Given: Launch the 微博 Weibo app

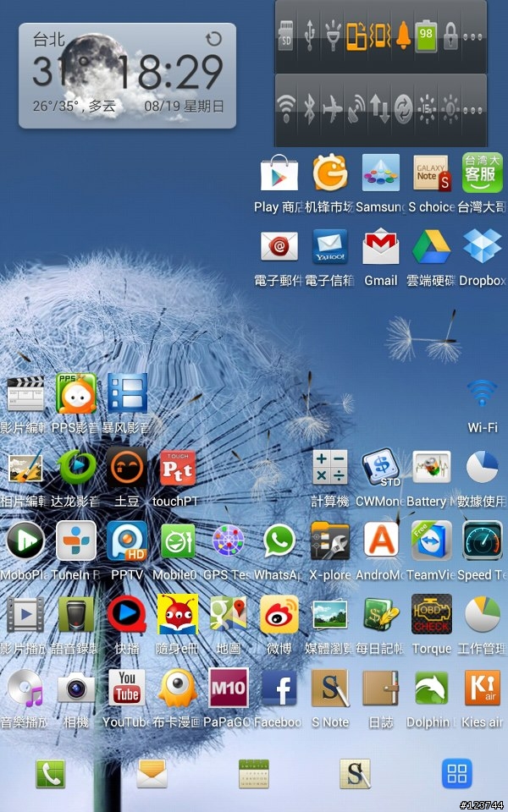Looking at the screenshot, I should [x=279, y=614].
